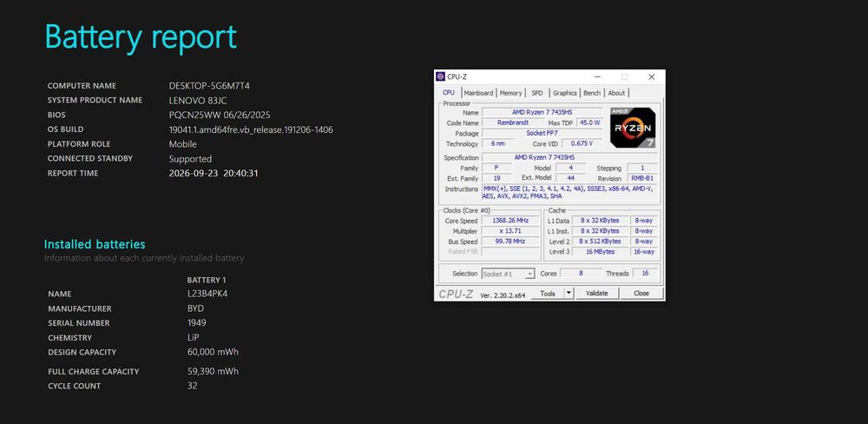Click the Cores value 8
Screen dimensions: 868x424
pyautogui.click(x=581, y=274)
